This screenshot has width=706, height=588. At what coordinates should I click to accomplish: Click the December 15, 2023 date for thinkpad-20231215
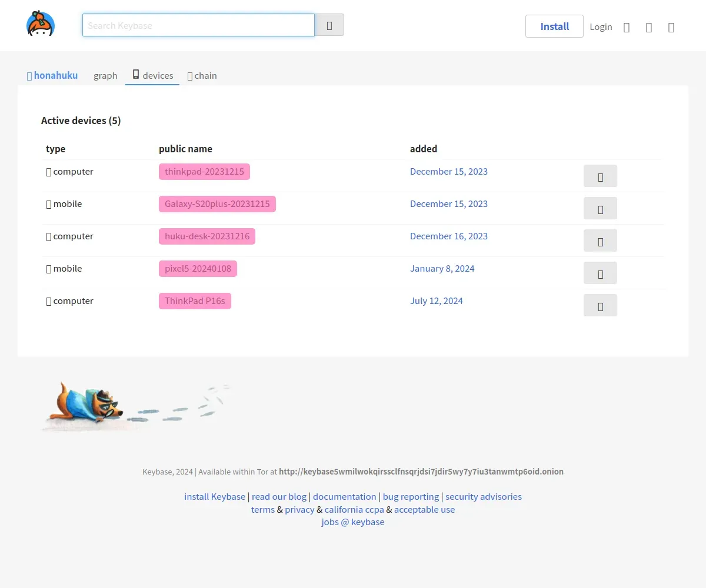click(x=449, y=172)
